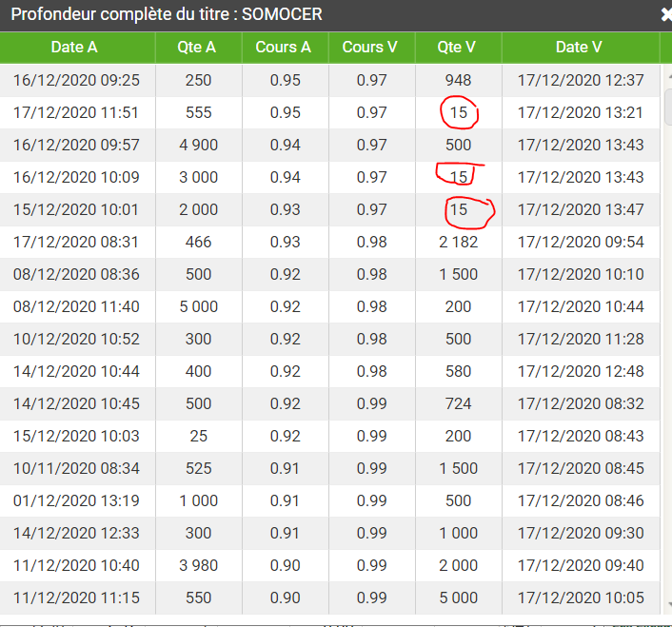The height and width of the screenshot is (627, 672).
Task: Select Date A cell 14/12/2020 10:45
Action: pyautogui.click(x=76, y=403)
